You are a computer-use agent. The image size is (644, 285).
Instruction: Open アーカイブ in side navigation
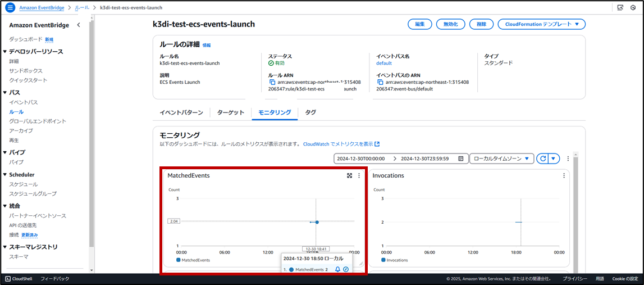point(21,131)
